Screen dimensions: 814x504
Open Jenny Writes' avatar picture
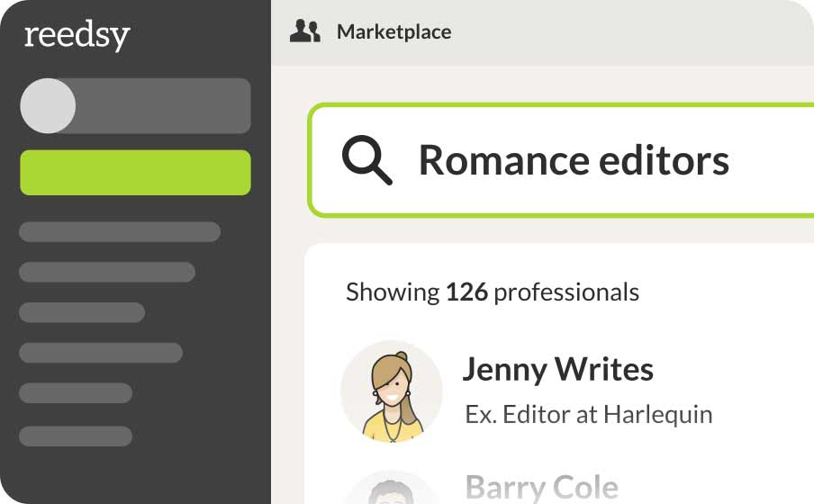click(392, 391)
